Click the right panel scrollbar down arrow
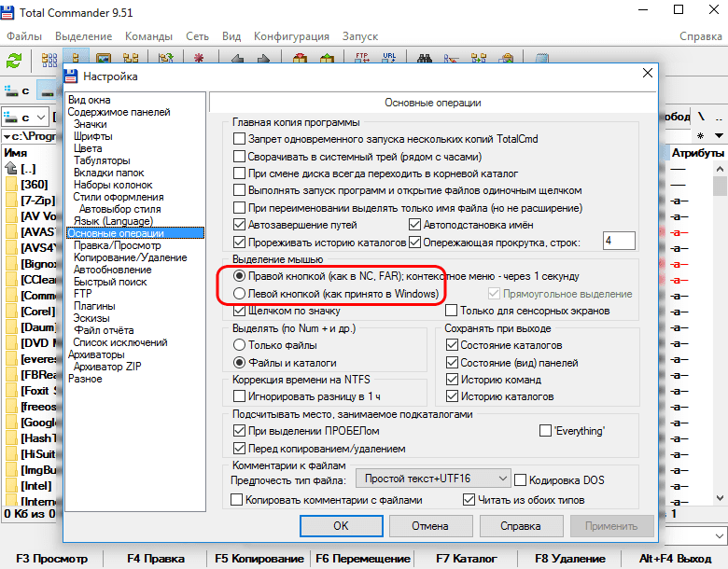The width and height of the screenshot is (728, 569). pyautogui.click(x=721, y=498)
